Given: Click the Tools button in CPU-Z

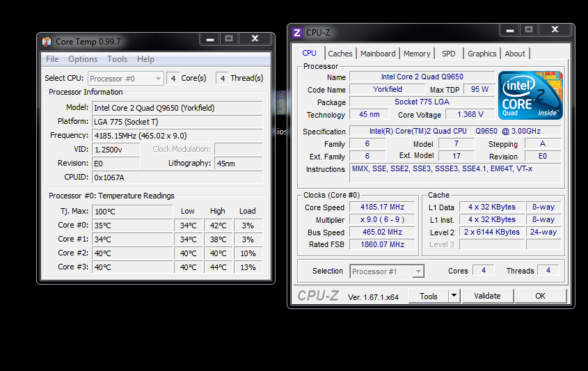Looking at the screenshot, I should [429, 296].
